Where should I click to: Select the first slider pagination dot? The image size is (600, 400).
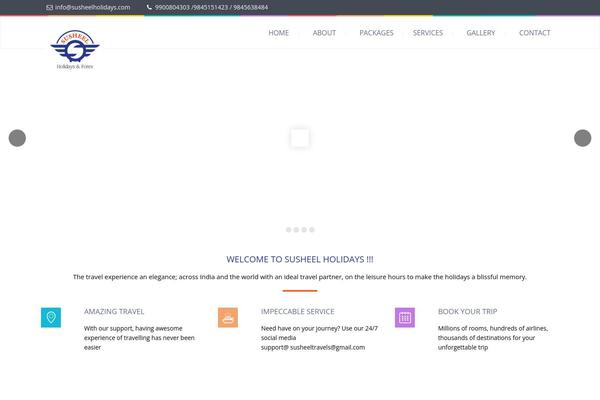[x=289, y=230]
